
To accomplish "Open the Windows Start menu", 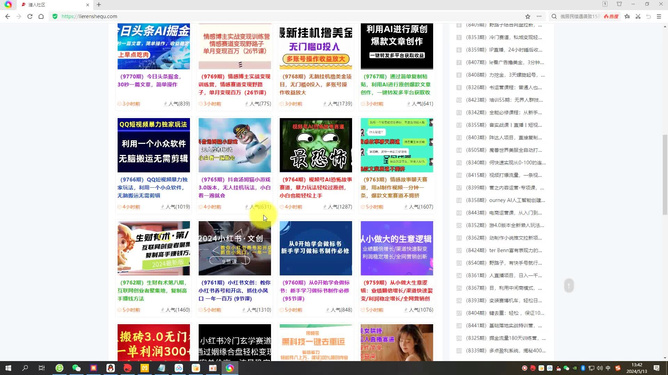I will 8,368.
